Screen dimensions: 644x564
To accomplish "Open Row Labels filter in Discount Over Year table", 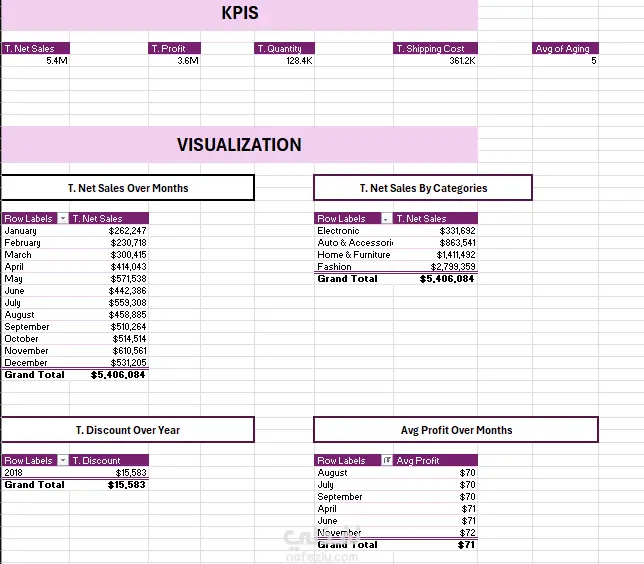I will pyautogui.click(x=63, y=460).
